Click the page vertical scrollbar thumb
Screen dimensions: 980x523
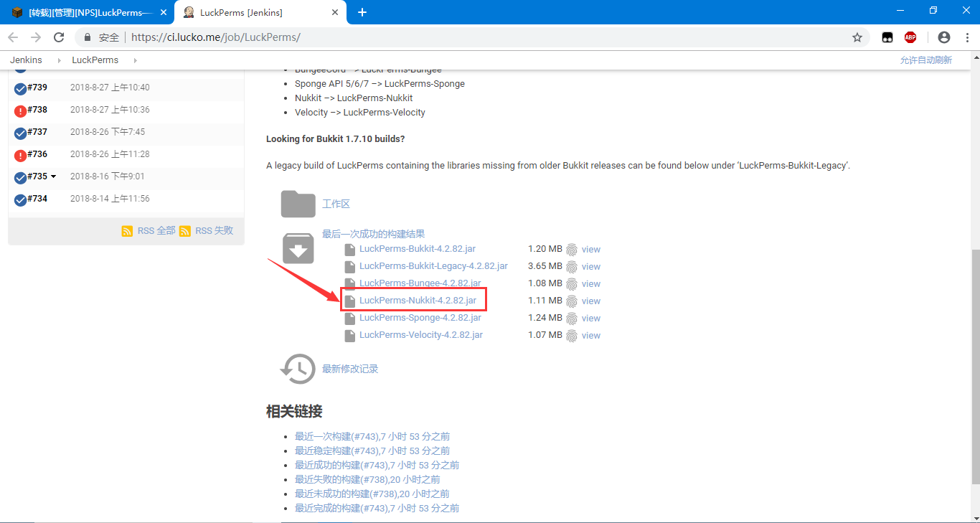pyautogui.click(x=975, y=366)
